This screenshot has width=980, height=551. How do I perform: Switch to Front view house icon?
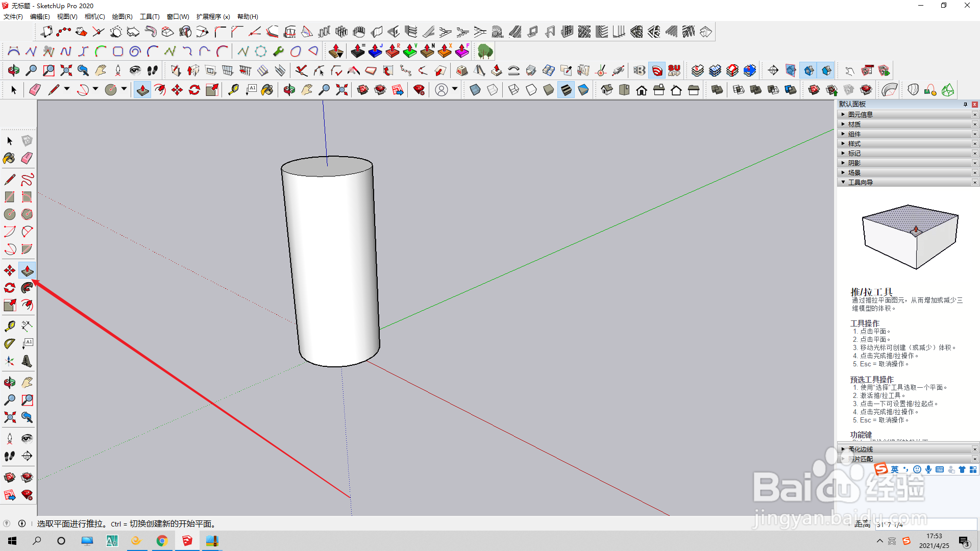[x=642, y=90]
